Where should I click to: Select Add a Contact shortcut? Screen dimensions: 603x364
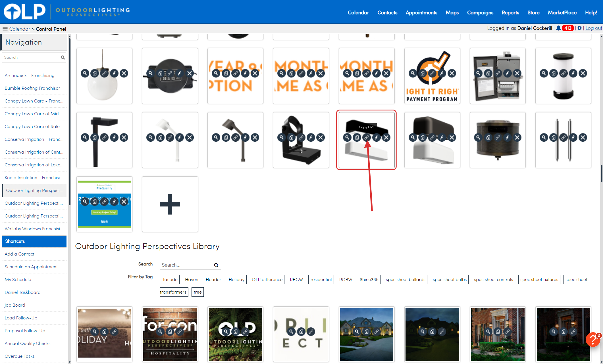(x=19, y=254)
